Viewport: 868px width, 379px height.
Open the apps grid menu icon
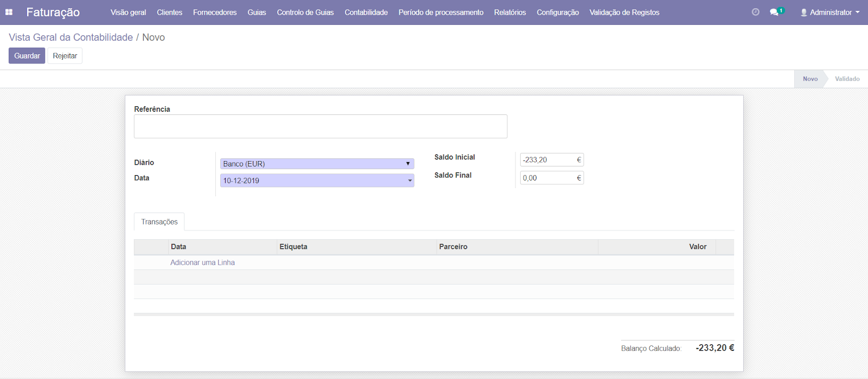coord(9,12)
